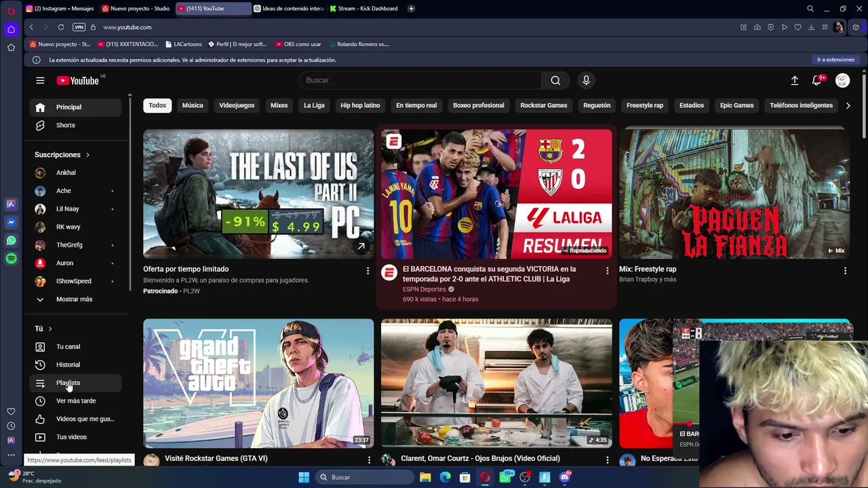The height and width of the screenshot is (488, 868).
Task: Open the LACartoons bookmark
Action: pos(183,44)
